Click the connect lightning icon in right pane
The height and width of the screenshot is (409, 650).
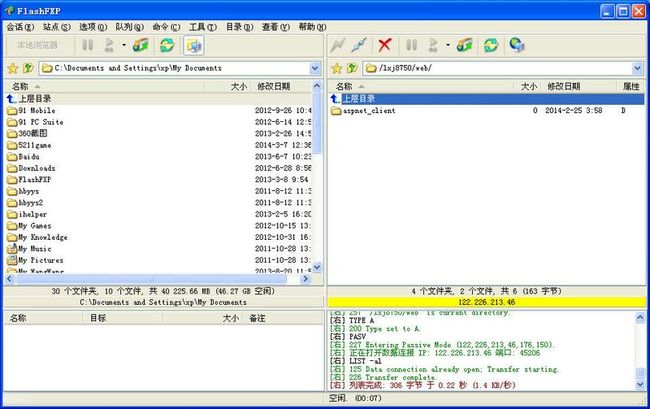(337, 45)
